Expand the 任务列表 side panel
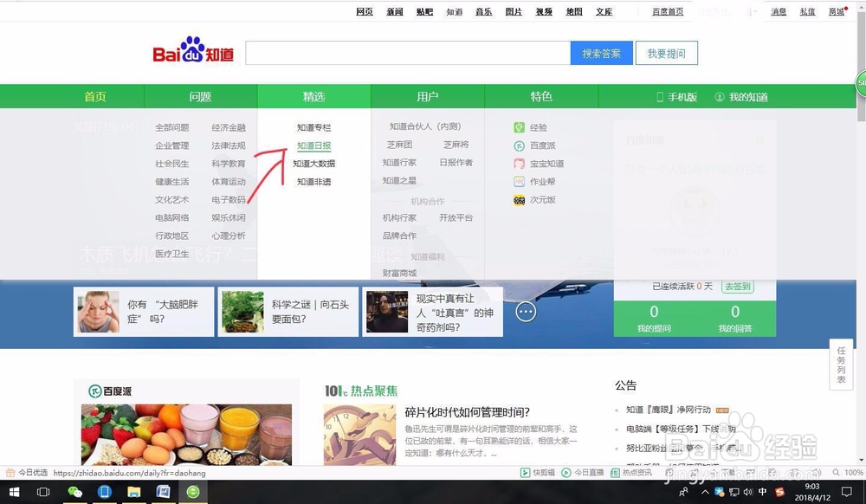 coord(839,365)
